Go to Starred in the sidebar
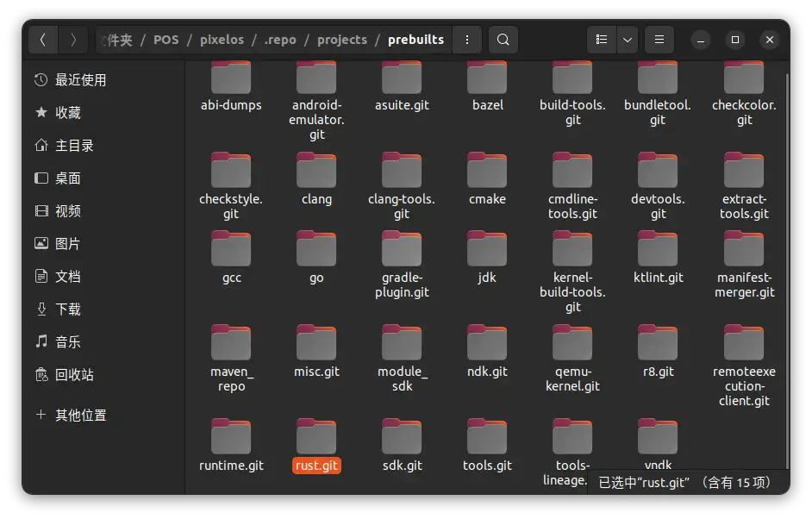Screen dimensions: 812x519 (x=68, y=113)
